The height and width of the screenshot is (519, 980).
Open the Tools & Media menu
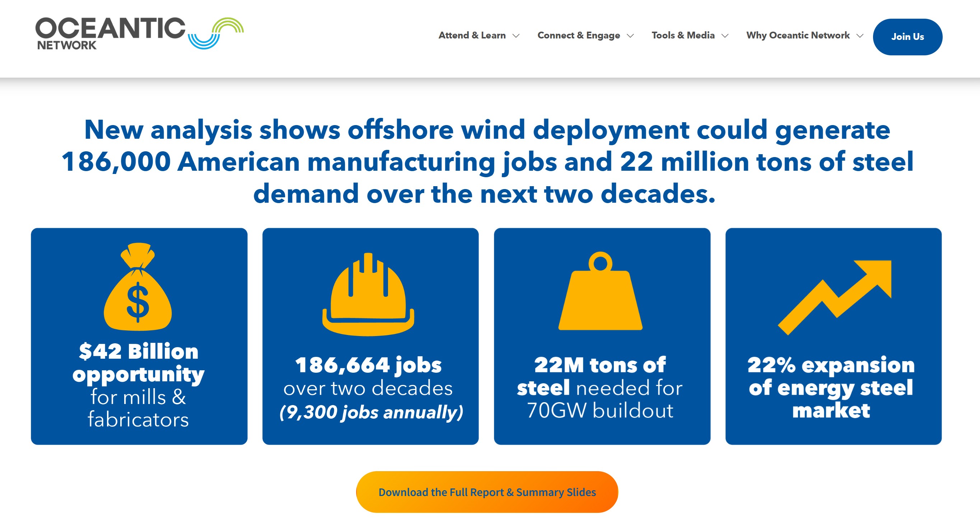(x=683, y=36)
